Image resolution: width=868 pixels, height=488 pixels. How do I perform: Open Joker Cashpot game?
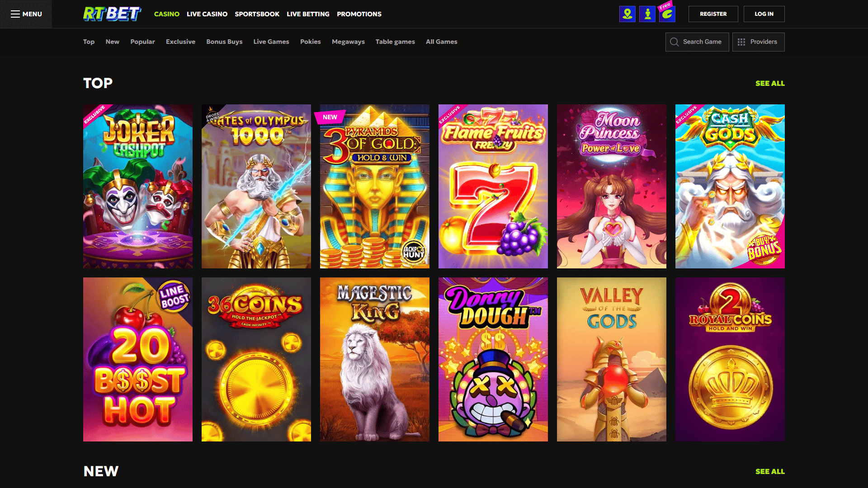138,186
